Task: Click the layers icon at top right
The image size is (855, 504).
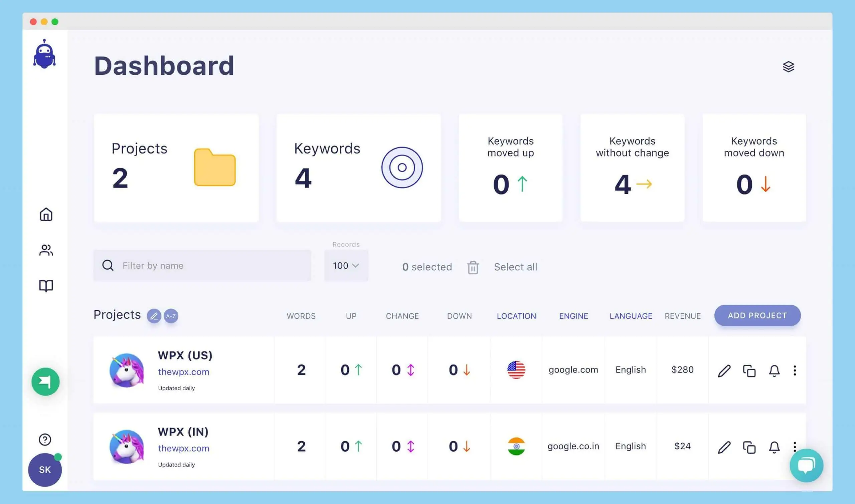Action: click(x=789, y=66)
